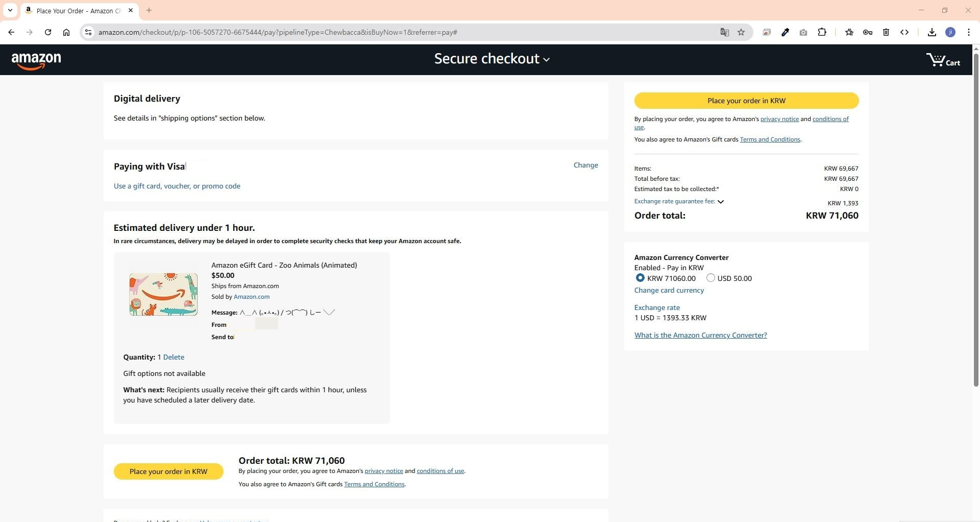
Task: Click the translate page icon
Action: point(724,32)
